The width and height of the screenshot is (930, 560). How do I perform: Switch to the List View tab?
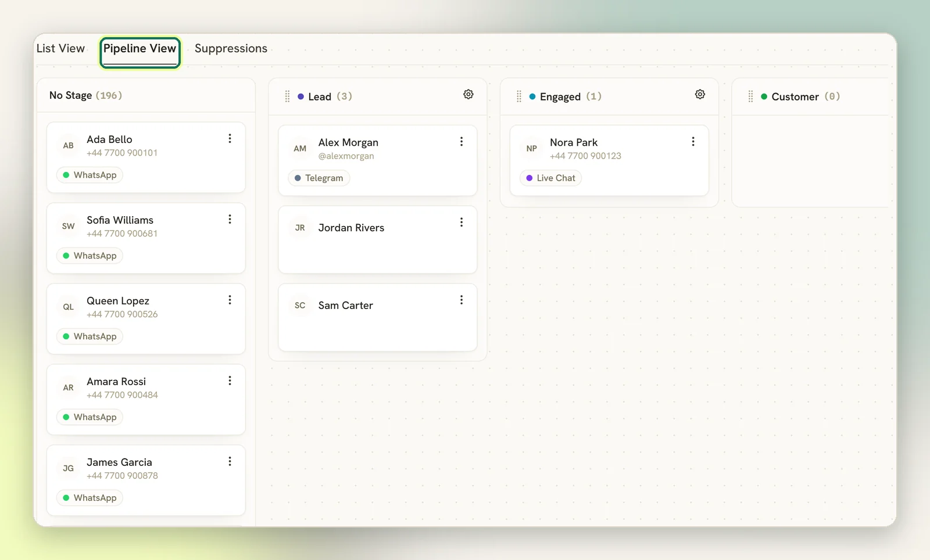point(60,49)
